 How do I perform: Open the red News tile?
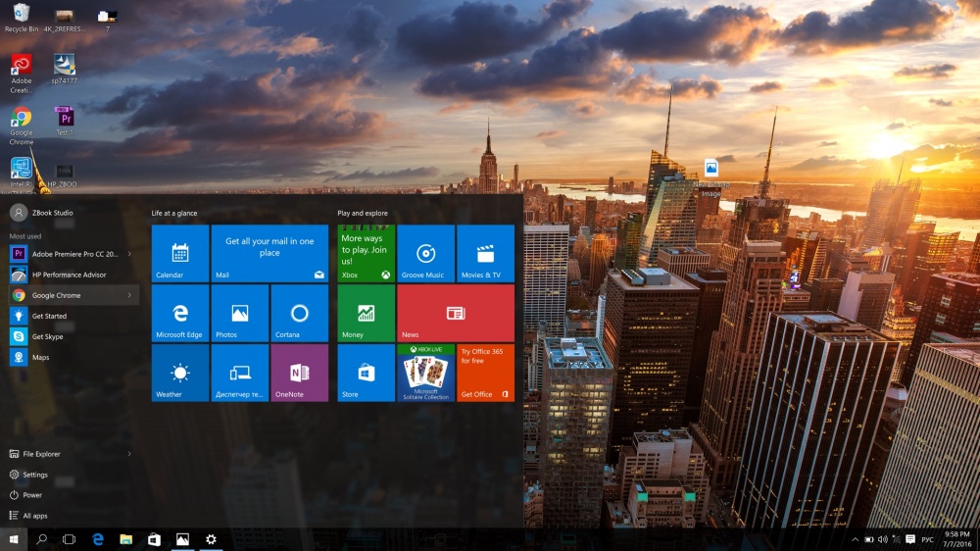point(456,314)
